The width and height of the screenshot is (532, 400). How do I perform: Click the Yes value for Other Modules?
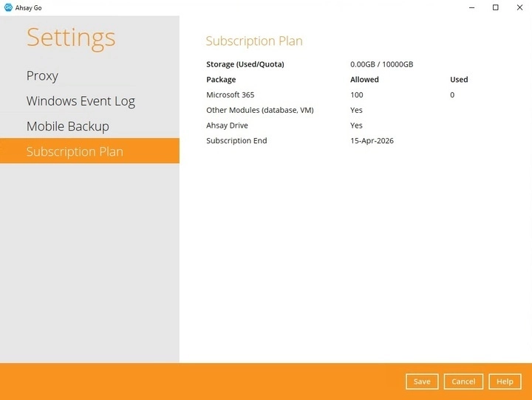356,110
